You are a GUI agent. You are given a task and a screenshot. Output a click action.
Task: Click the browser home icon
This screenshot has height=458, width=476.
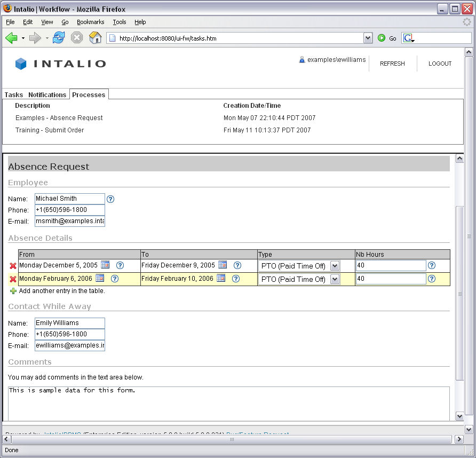95,38
